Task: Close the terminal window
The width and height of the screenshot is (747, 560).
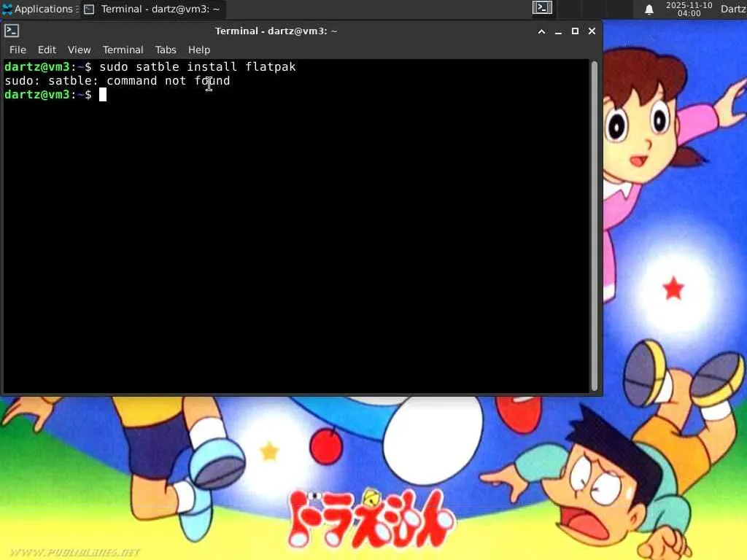Action: pos(592,31)
